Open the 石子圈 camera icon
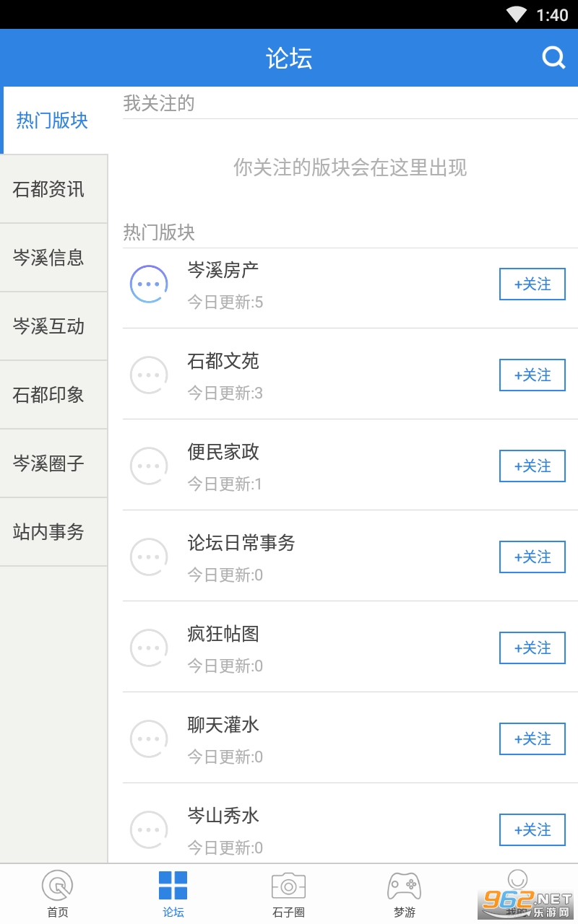 [x=288, y=886]
